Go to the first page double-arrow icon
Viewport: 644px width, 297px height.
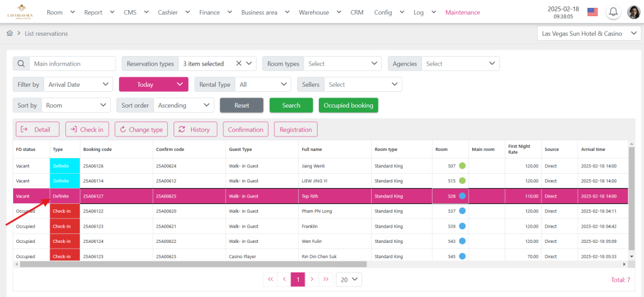tap(270, 279)
